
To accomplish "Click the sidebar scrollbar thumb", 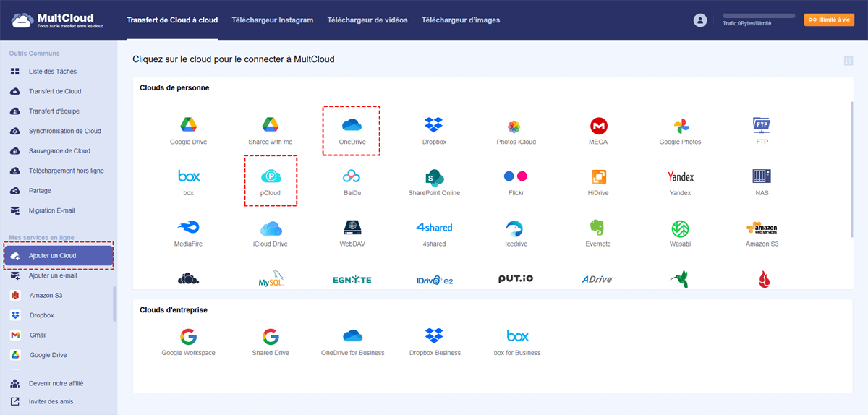I will 114,304.
